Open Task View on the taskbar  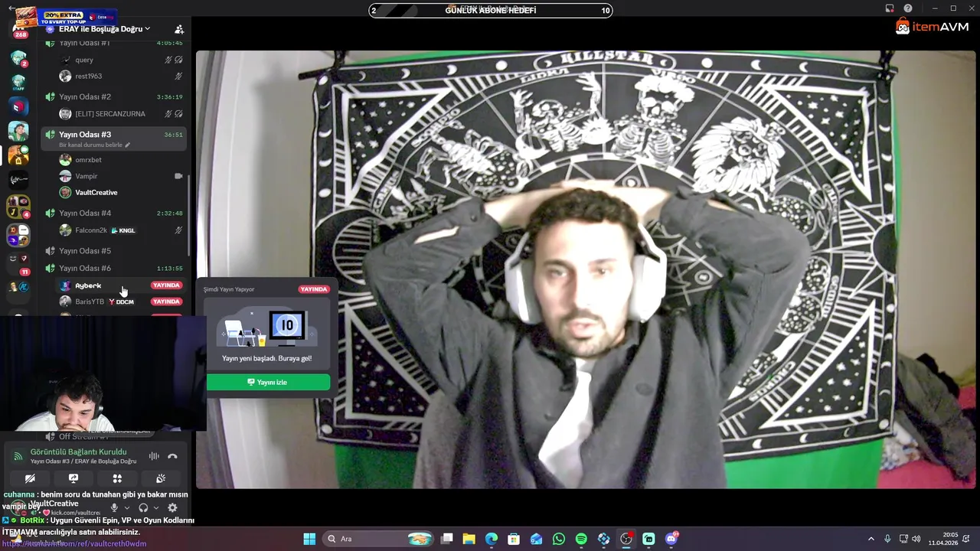447,539
